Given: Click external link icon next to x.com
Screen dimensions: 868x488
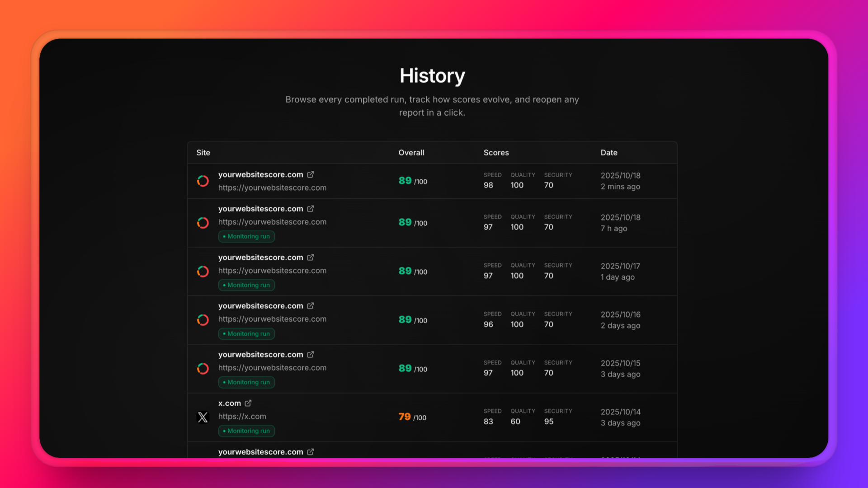Looking at the screenshot, I should 248,403.
